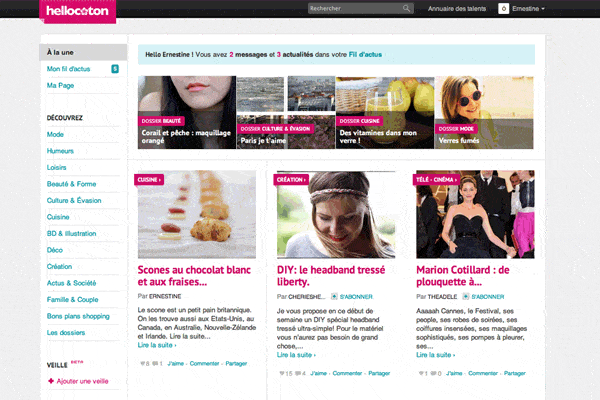Click the Mon fil d'actus count badge
Viewport: 600px width, 400px height.
click(115, 69)
